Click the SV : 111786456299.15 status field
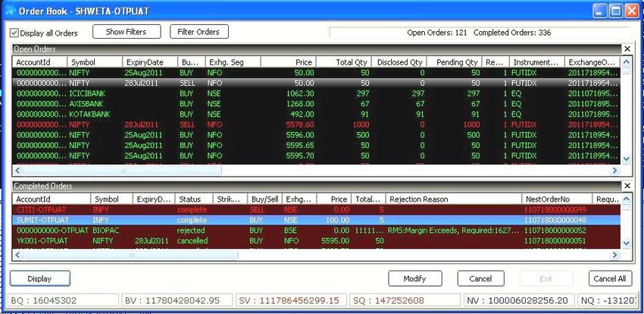The width and height of the screenshot is (644, 314). tap(290, 300)
